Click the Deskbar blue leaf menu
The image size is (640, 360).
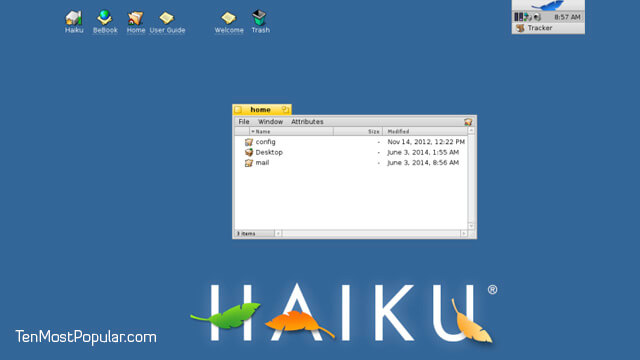(x=548, y=5)
